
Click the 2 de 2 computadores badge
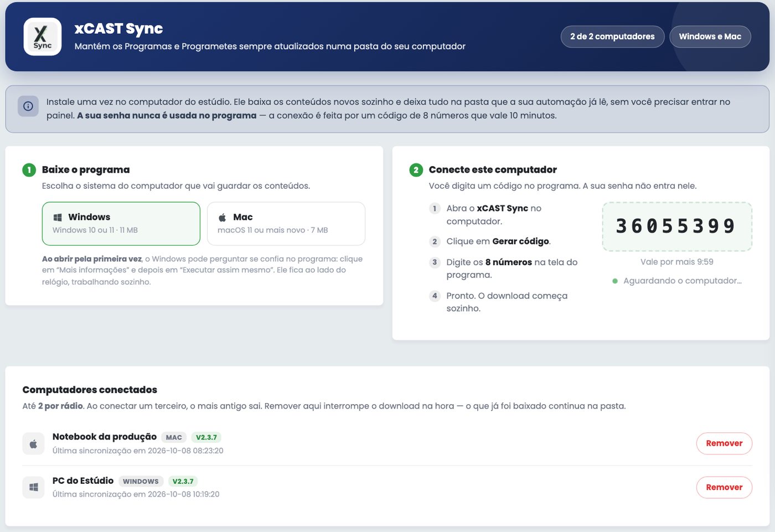coord(612,37)
